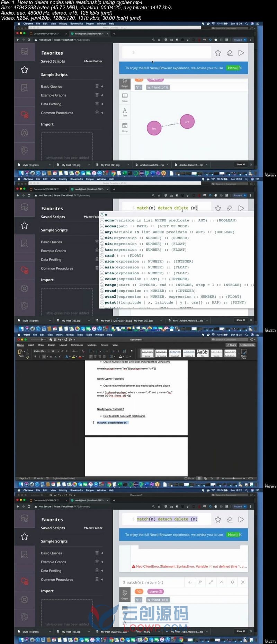The height and width of the screenshot is (644, 277).
Task: Pick the red font color swatch in Word
Action: pyautogui.click(x=80, y=356)
